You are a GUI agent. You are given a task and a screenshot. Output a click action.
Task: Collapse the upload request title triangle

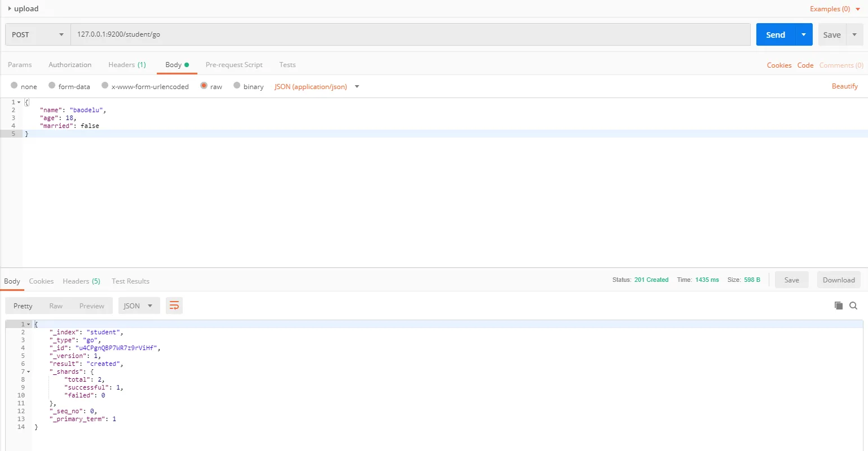(10, 8)
